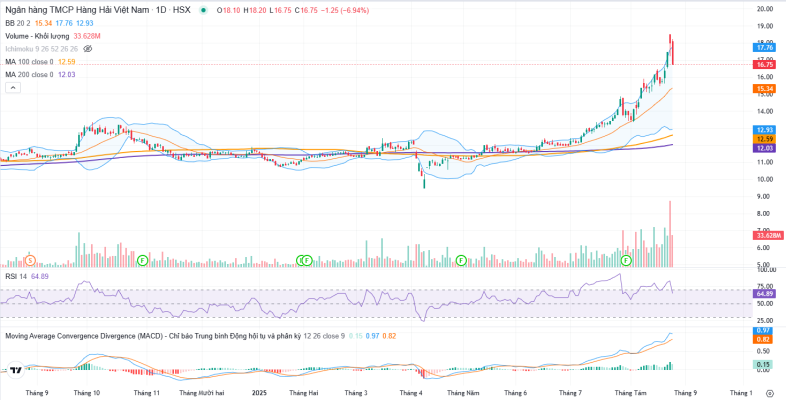Select the BB 20 2 indicator legend
Viewport: 786px width, 400px height.
(19, 23)
